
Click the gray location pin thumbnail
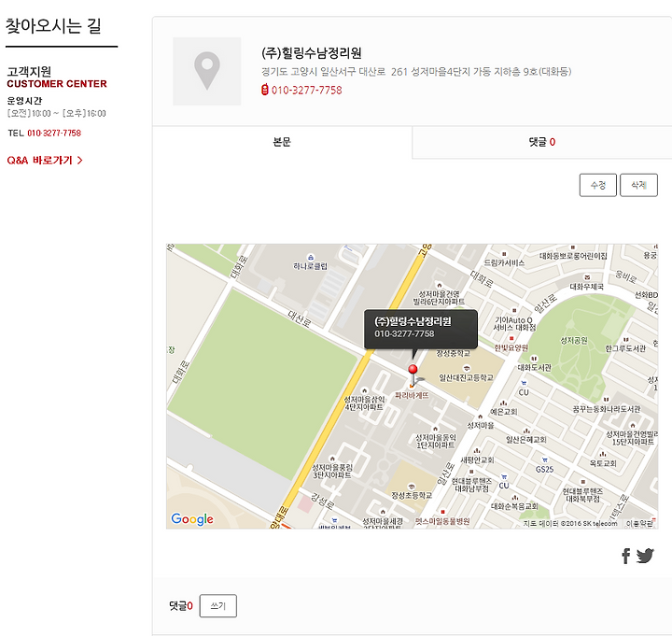206,71
